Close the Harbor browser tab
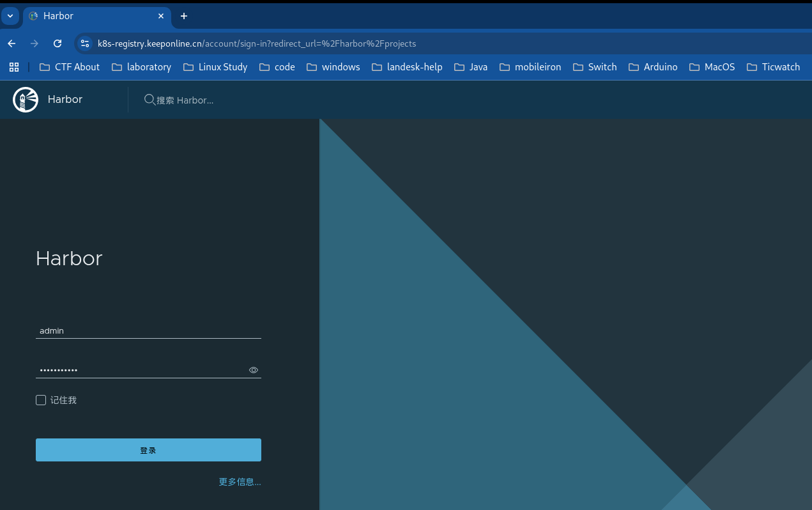This screenshot has height=510, width=812. 161,16
